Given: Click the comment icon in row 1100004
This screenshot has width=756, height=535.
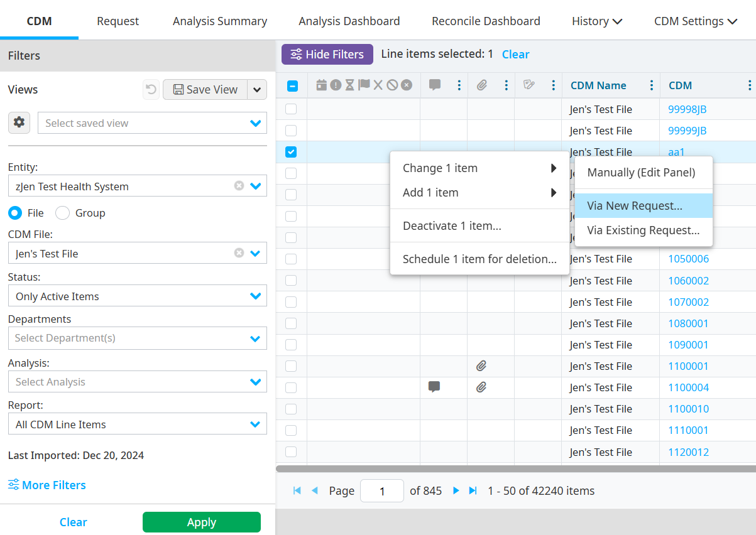Looking at the screenshot, I should [x=434, y=387].
